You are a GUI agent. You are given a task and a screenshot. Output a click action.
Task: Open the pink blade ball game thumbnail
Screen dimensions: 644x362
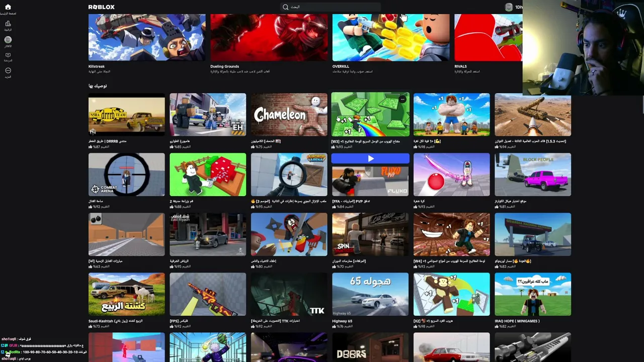click(x=451, y=174)
